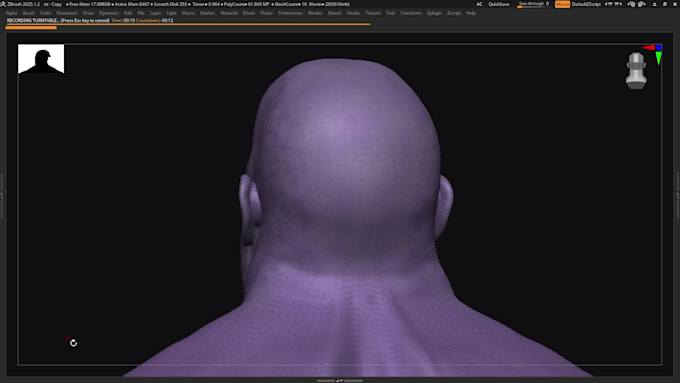Open the Edit menu
The height and width of the screenshot is (383, 680).
click(128, 13)
